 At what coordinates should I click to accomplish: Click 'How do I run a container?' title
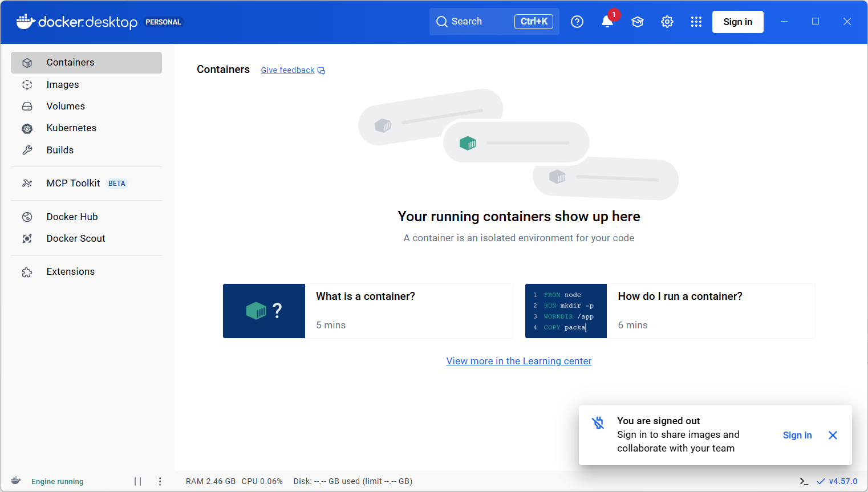tap(680, 296)
